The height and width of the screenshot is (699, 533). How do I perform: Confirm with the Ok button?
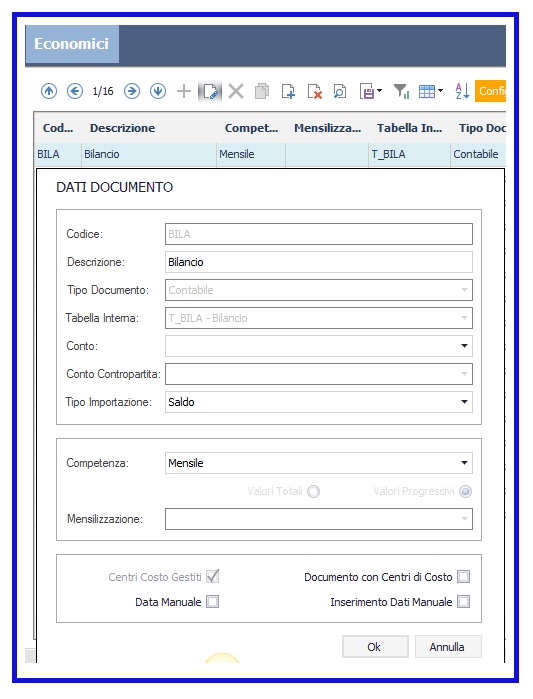pyautogui.click(x=375, y=647)
